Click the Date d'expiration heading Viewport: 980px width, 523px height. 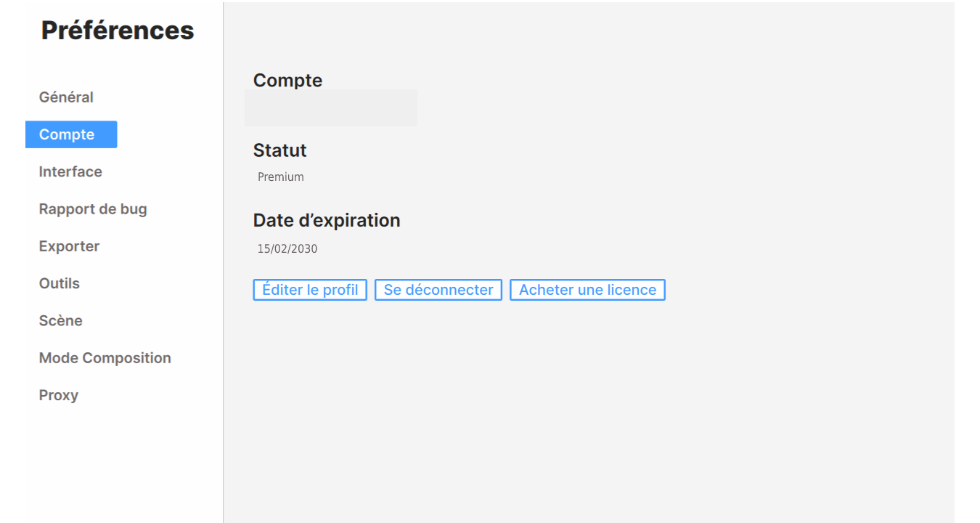tap(327, 220)
